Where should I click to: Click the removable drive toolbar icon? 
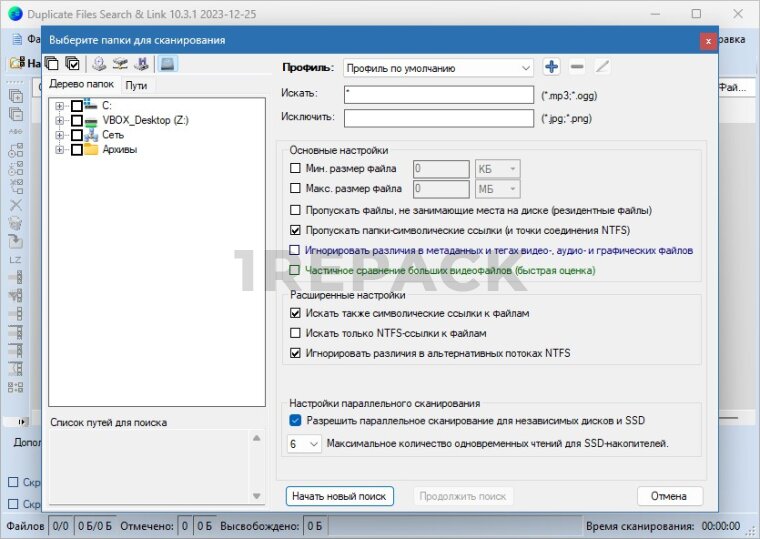click(141, 64)
